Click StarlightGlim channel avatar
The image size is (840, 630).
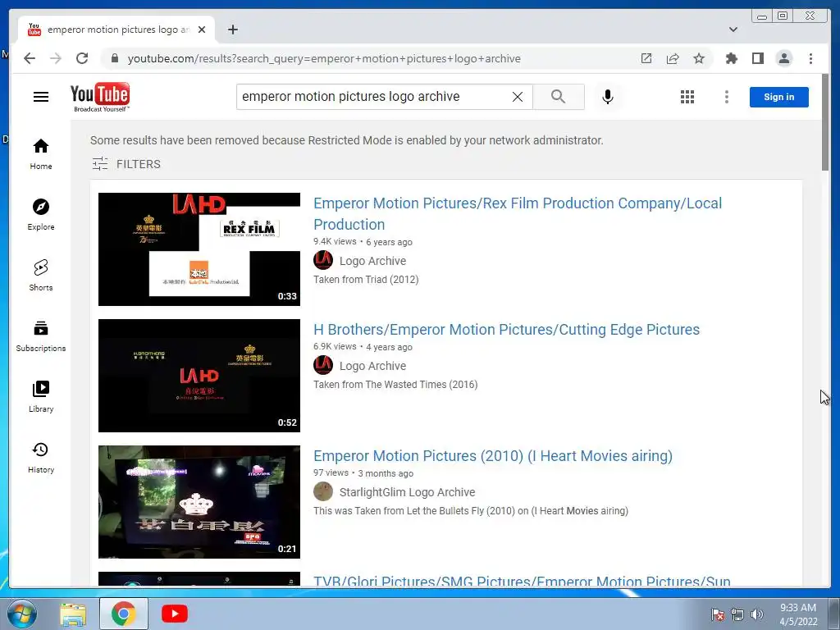click(x=323, y=491)
